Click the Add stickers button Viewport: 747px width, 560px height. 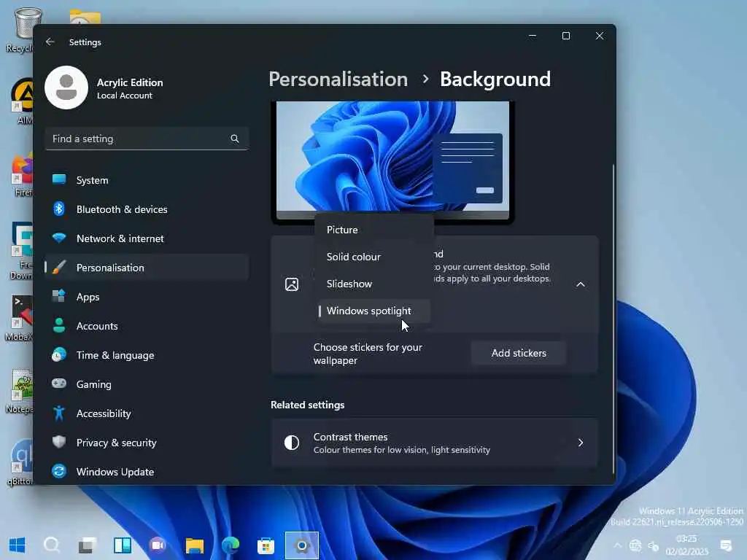pyautogui.click(x=519, y=353)
